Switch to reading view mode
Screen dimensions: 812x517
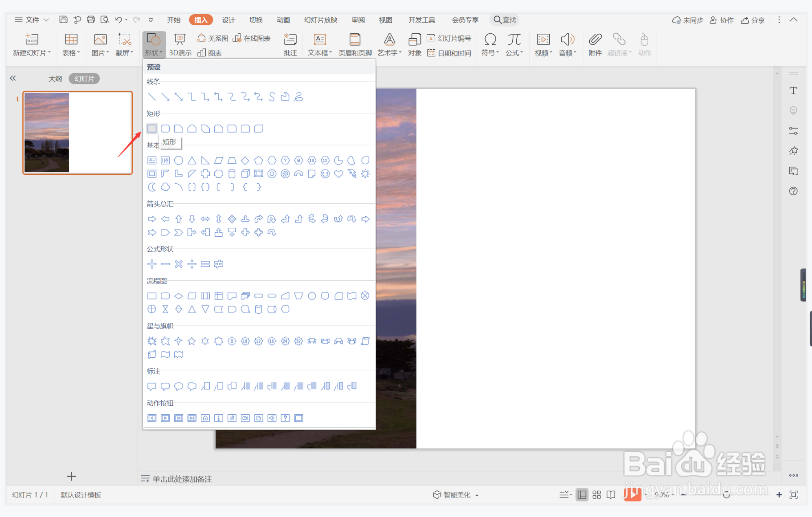pos(611,495)
